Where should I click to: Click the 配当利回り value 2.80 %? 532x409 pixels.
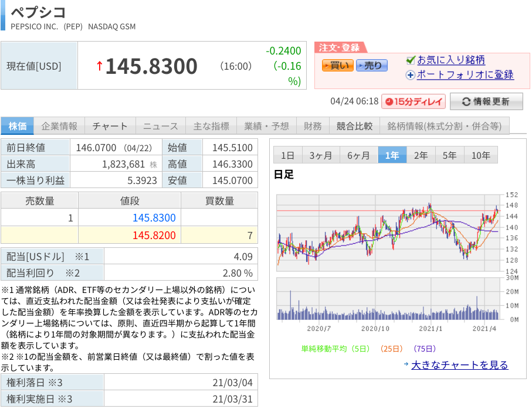tap(238, 273)
